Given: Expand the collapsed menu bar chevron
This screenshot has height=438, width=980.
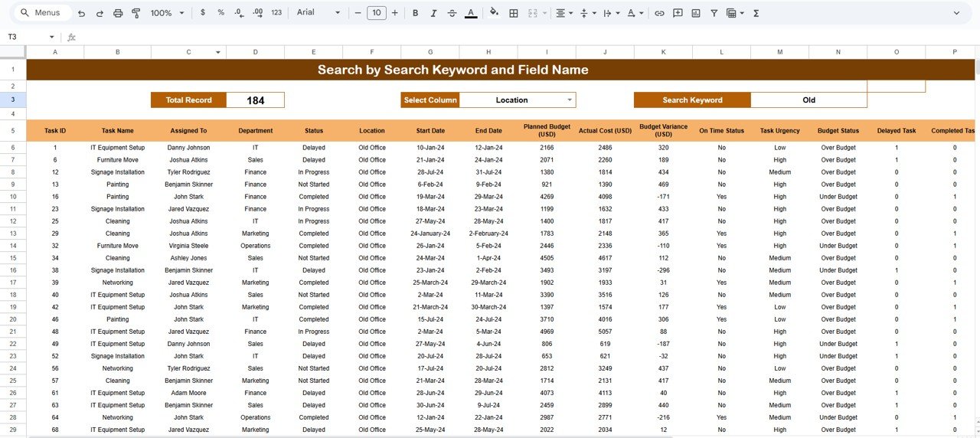Looking at the screenshot, I should pos(956,13).
